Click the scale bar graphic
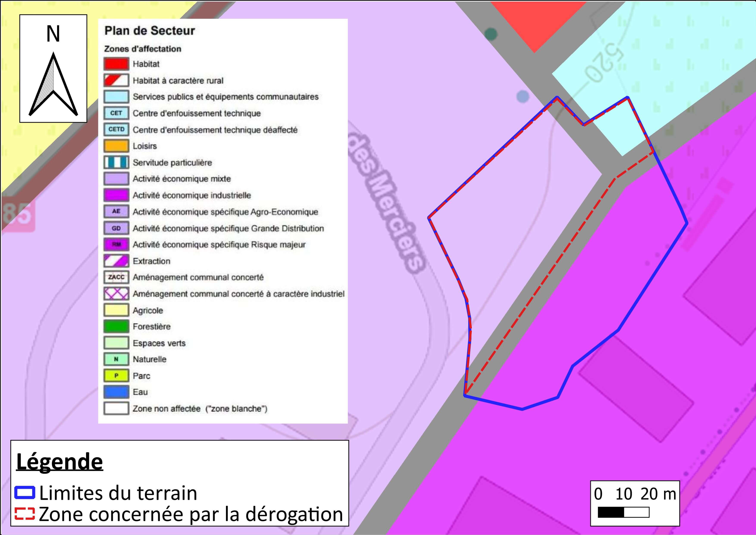This screenshot has width=756, height=535. (623, 513)
